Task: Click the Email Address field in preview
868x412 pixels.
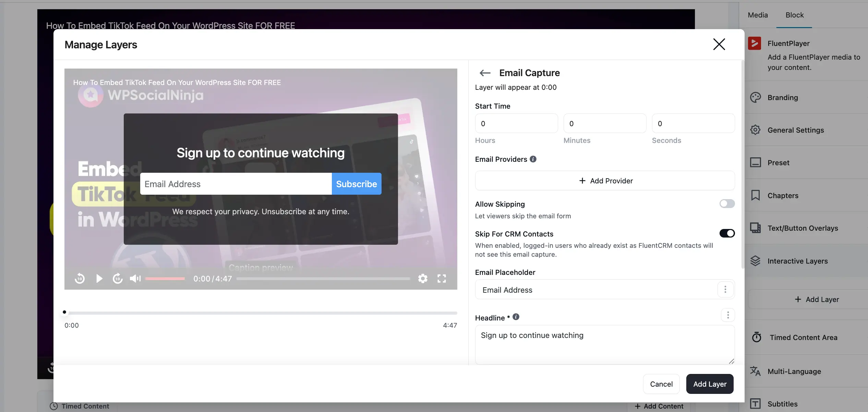Action: point(236,184)
